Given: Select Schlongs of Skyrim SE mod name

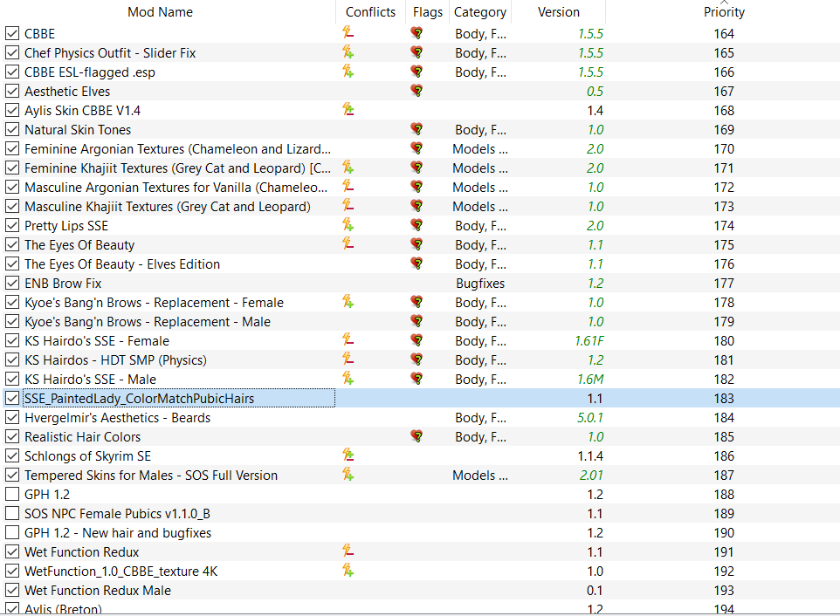Looking at the screenshot, I should pos(88,456).
